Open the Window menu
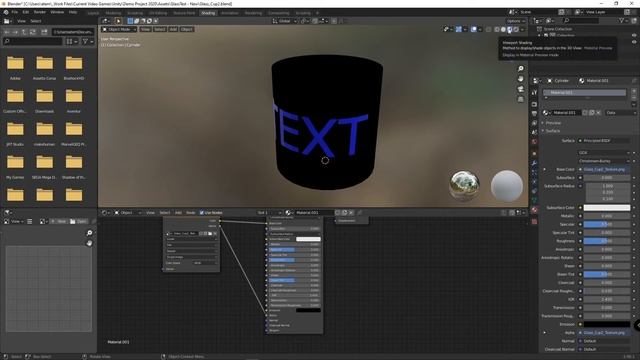The height and width of the screenshot is (360, 640). point(57,12)
